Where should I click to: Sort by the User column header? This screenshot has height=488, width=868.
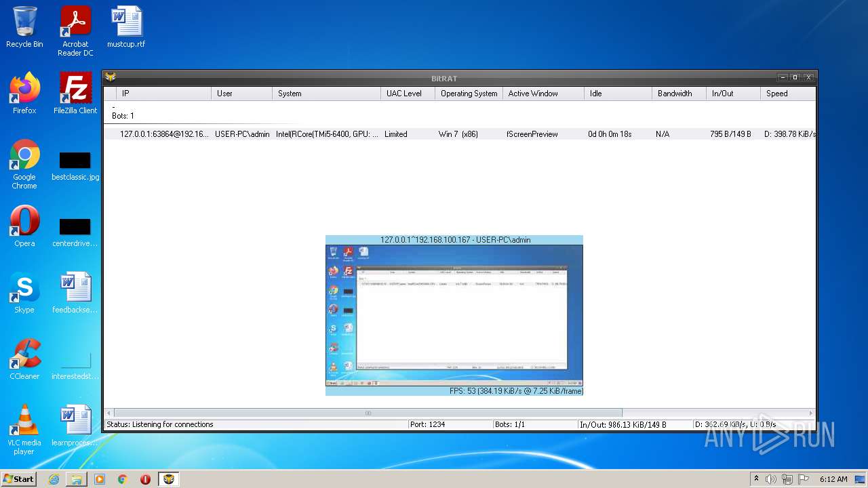pos(241,94)
